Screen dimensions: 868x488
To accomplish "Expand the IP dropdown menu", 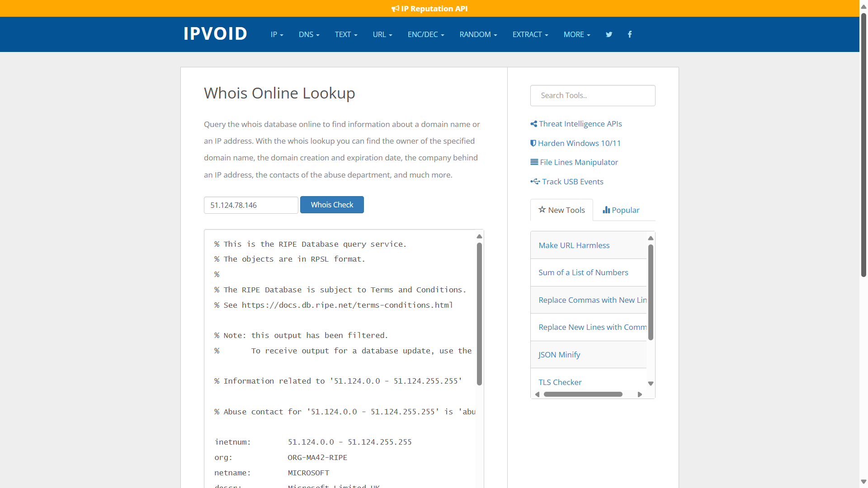I will pos(277,34).
